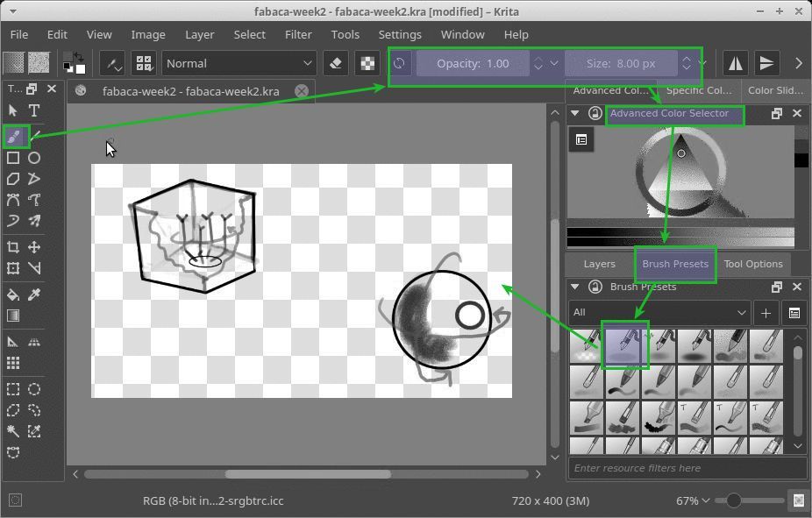Viewport: 812px width, 518px height.
Task: Open Advanced Color Selector settings icon
Action: [581, 139]
